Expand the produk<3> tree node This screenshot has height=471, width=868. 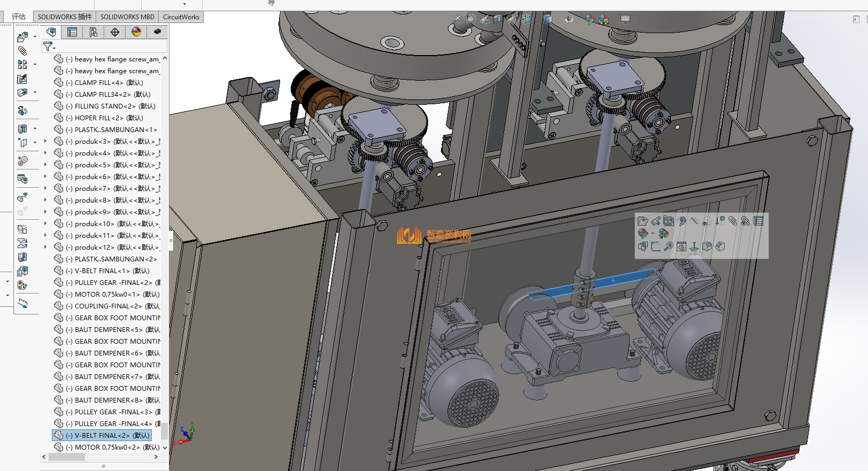(x=45, y=141)
